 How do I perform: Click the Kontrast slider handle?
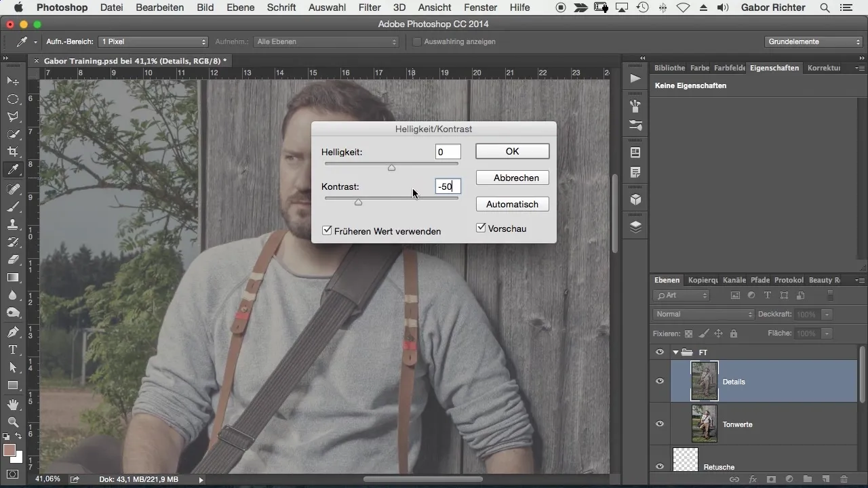click(x=358, y=202)
